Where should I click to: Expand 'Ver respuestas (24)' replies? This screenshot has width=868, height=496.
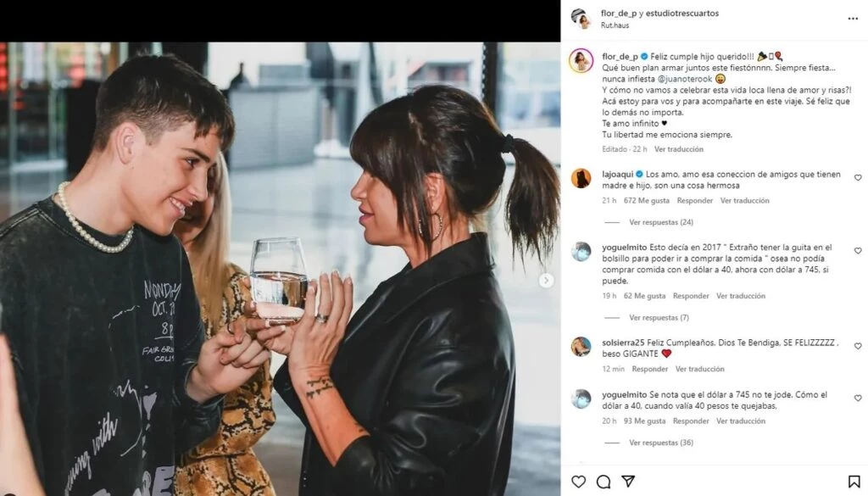click(x=661, y=222)
